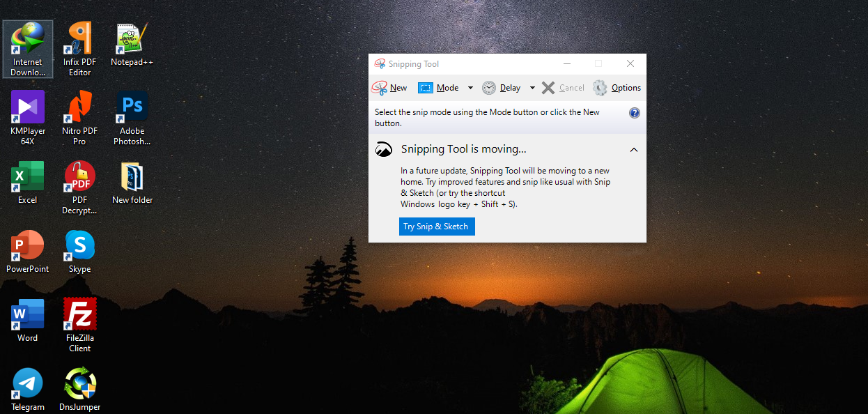
Task: Minimize the Snipping Tool window
Action: click(566, 63)
